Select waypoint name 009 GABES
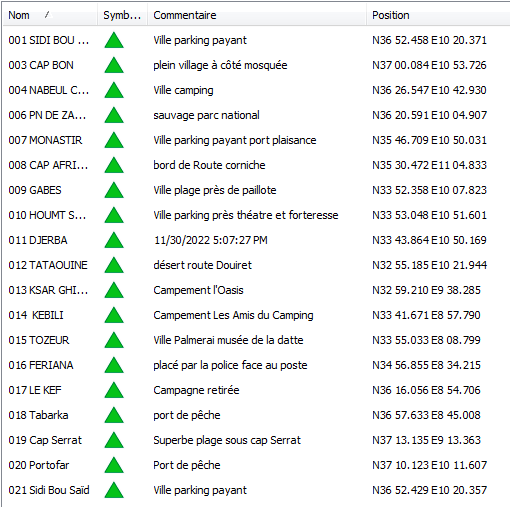This screenshot has height=507, width=510. 35,190
